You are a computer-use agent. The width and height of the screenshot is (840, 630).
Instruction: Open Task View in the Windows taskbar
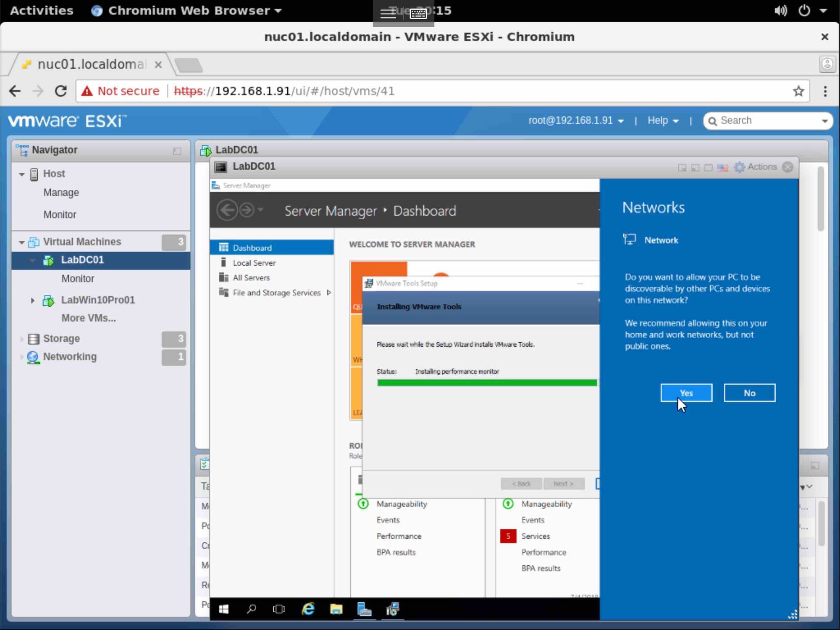click(x=279, y=609)
